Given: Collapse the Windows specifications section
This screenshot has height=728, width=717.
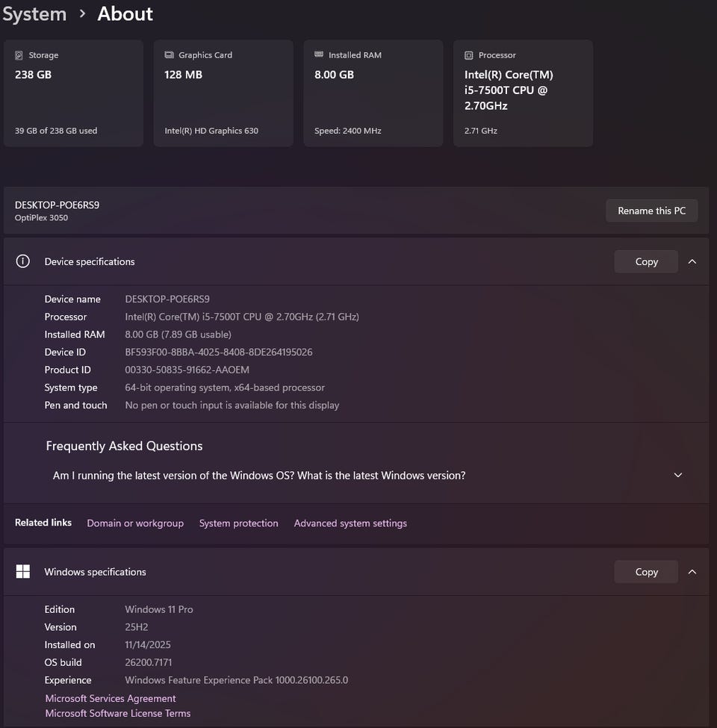Looking at the screenshot, I should [692, 572].
